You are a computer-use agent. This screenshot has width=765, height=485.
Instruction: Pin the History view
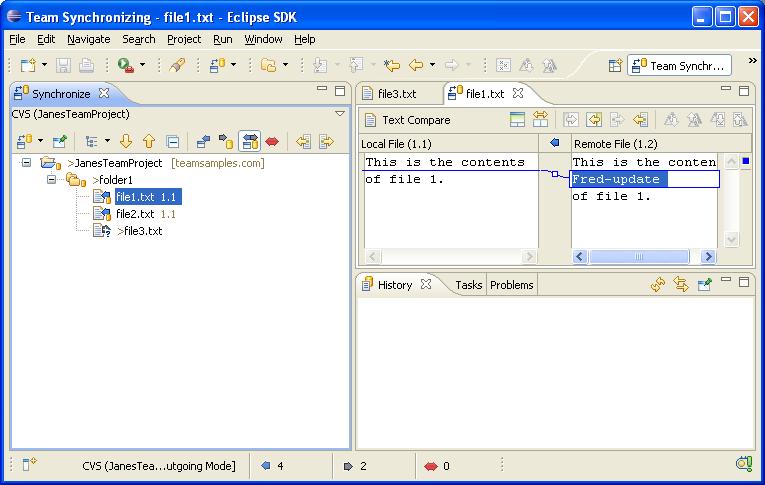[x=705, y=284]
